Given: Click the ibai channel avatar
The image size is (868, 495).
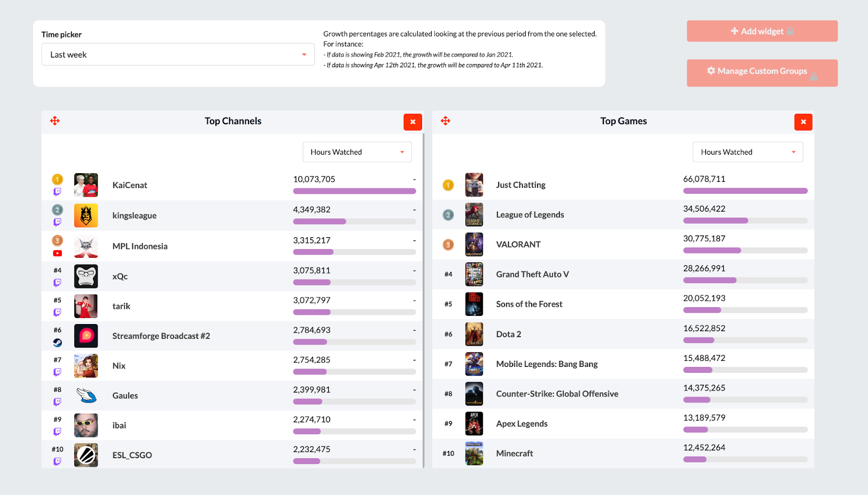Looking at the screenshot, I should click(x=86, y=426).
